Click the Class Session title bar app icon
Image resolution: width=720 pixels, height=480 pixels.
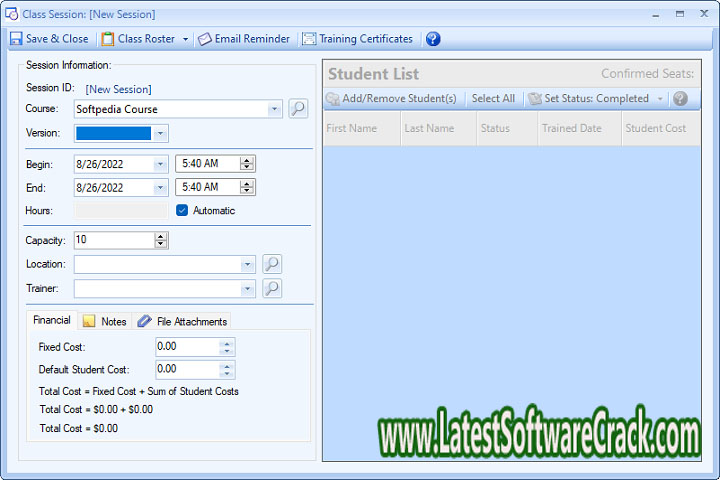(x=11, y=14)
